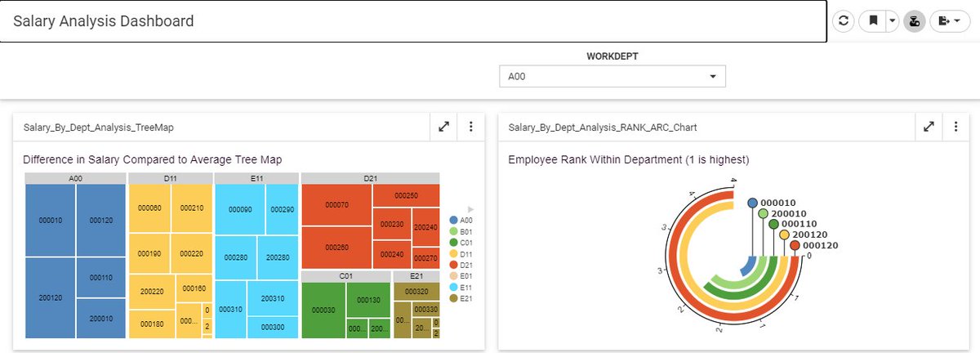The width and height of the screenshot is (980, 353).
Task: Click treemap cell 000110
Action: (101, 278)
